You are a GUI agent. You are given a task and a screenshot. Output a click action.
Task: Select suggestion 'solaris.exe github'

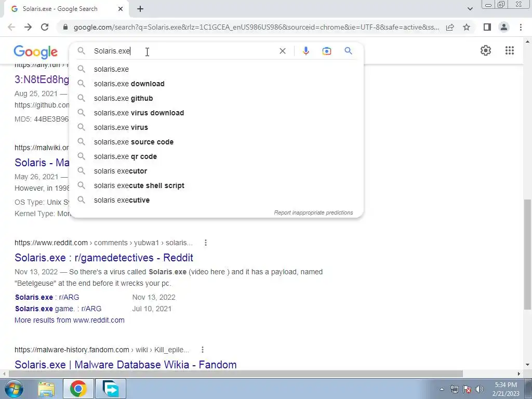(216, 98)
